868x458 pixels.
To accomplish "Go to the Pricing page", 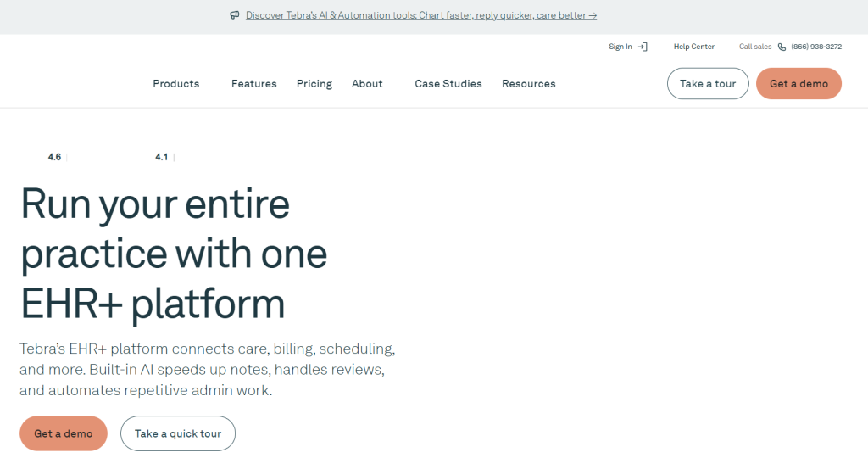I will pyautogui.click(x=314, y=84).
